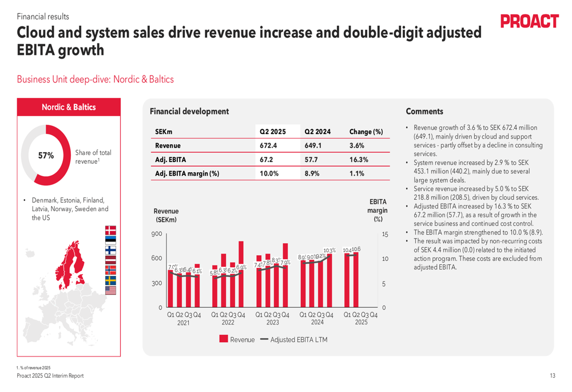The image size is (572, 392).
Task: Click the bullet "The EBITA margin strengthened"
Action: coord(478,232)
